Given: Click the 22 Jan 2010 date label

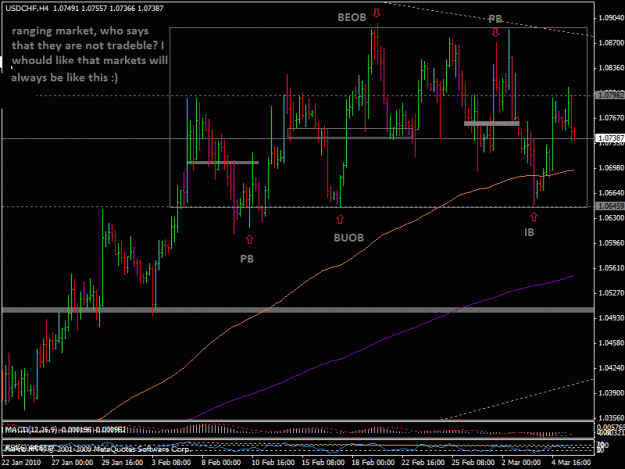Looking at the screenshot, I should pos(21,463).
